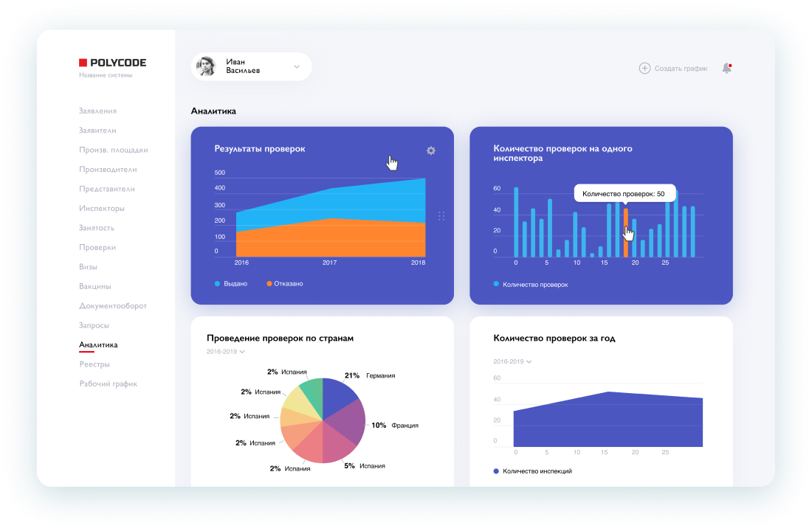The height and width of the screenshot is (531, 812).
Task: Toggle the Выдано legend dot
Action: (x=217, y=284)
